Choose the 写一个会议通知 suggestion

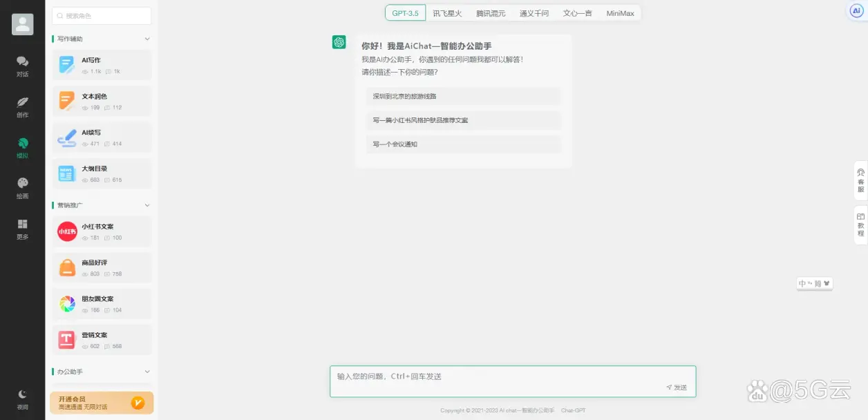click(x=463, y=144)
